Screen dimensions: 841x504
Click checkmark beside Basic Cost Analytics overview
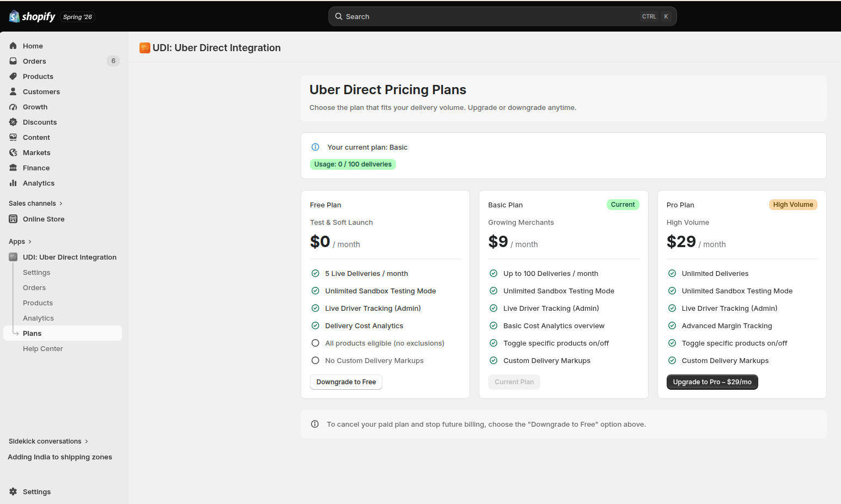493,325
